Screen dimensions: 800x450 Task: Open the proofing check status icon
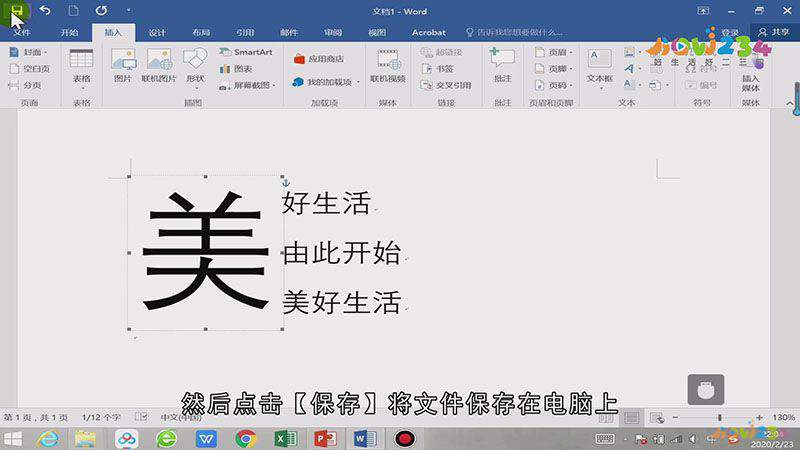(141, 417)
